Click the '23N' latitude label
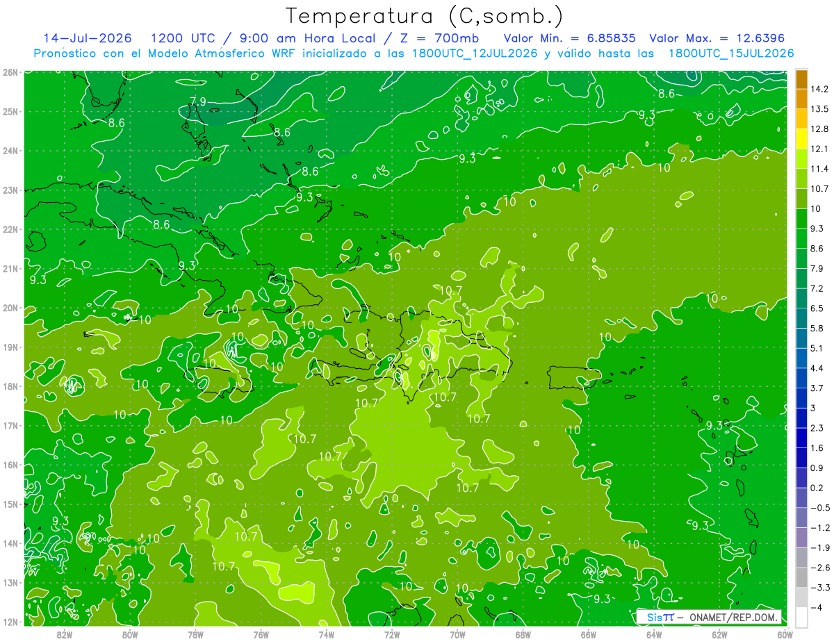The width and height of the screenshot is (834, 644). pos(10,190)
